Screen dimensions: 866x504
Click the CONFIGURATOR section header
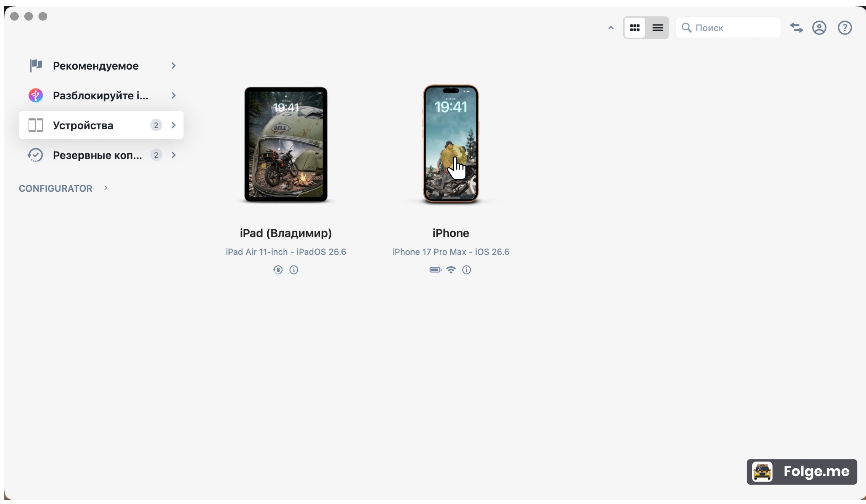pyautogui.click(x=56, y=188)
